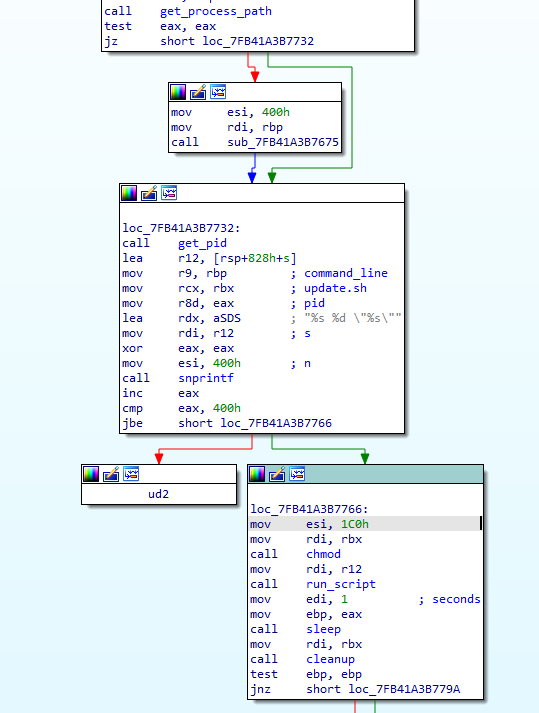Open node color picker on loc_7FB41A3B7732 block
This screenshot has width=539, height=713.
coord(129,193)
